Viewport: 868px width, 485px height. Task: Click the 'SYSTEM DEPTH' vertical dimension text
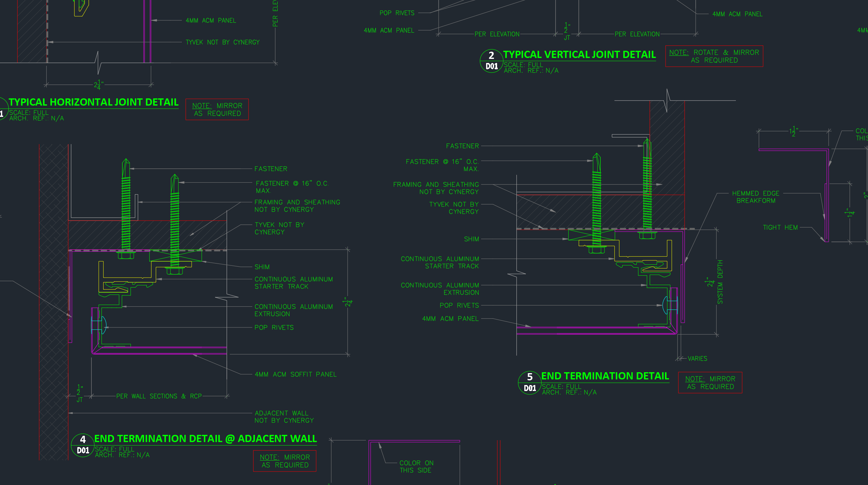pyautogui.click(x=720, y=282)
